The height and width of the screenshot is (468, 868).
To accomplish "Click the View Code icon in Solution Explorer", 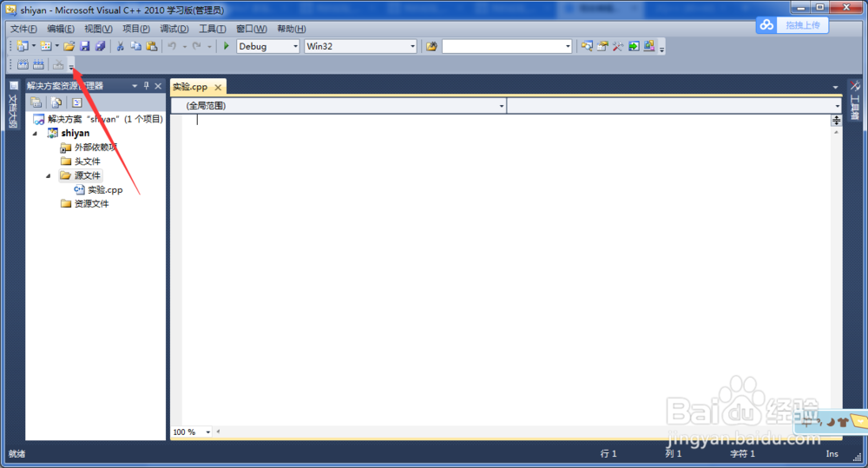I will click(x=77, y=102).
